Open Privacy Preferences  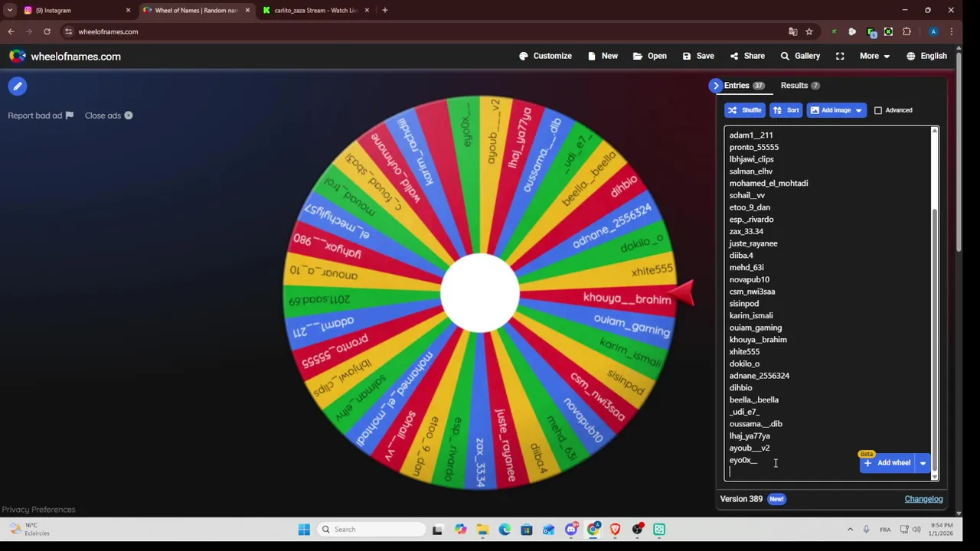pyautogui.click(x=38, y=510)
